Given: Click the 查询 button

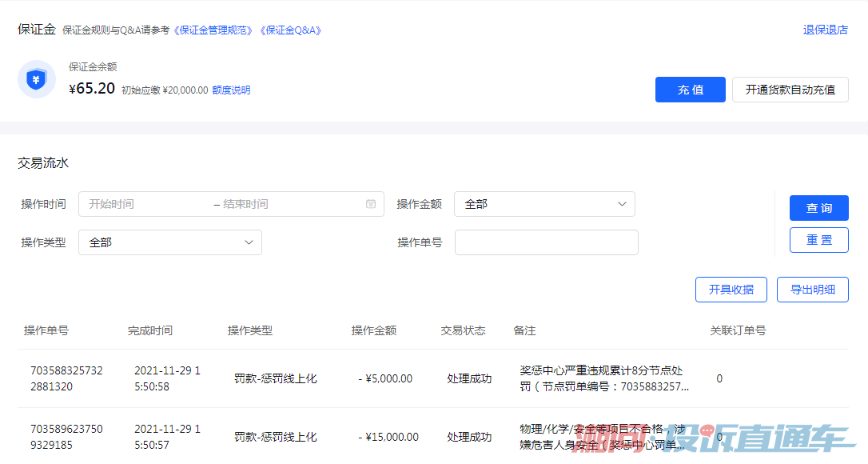Looking at the screenshot, I should coord(818,208).
